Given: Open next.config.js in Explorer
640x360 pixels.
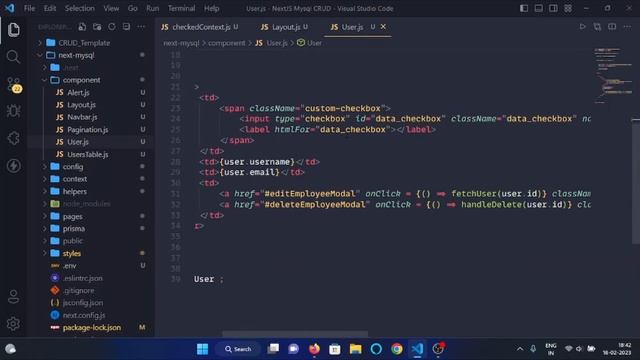Looking at the screenshot, I should (84, 315).
